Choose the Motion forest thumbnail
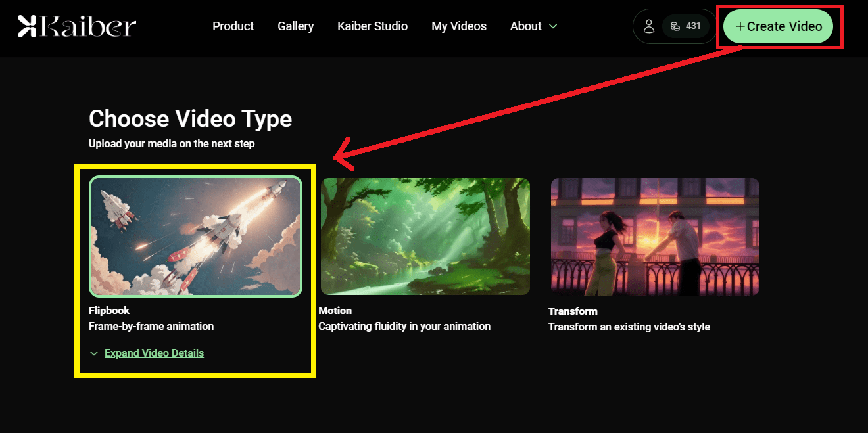 (x=425, y=237)
